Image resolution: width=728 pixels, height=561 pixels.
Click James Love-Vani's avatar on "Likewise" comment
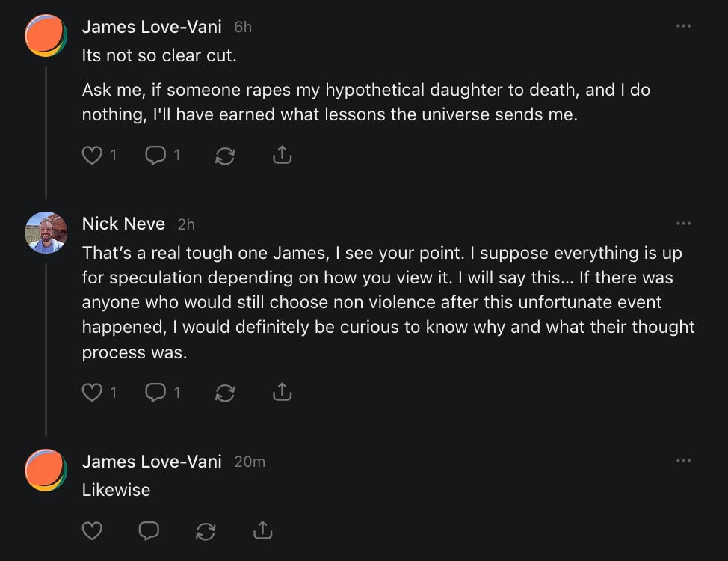[46, 470]
